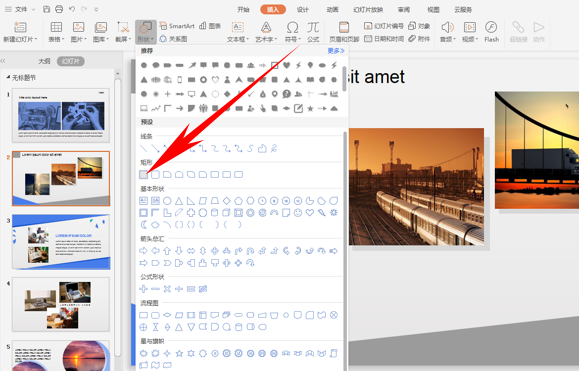The image size is (579, 371).
Task: Open the 关系图 tool
Action: point(173,38)
